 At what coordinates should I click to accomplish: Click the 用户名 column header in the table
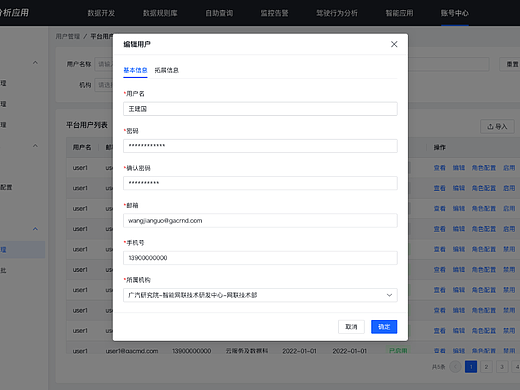pos(82,147)
